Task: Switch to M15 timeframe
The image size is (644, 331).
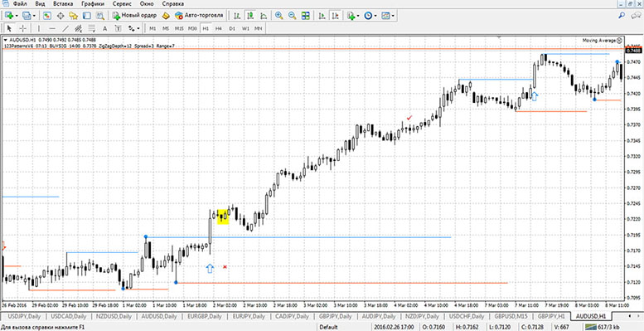Action: (x=179, y=28)
